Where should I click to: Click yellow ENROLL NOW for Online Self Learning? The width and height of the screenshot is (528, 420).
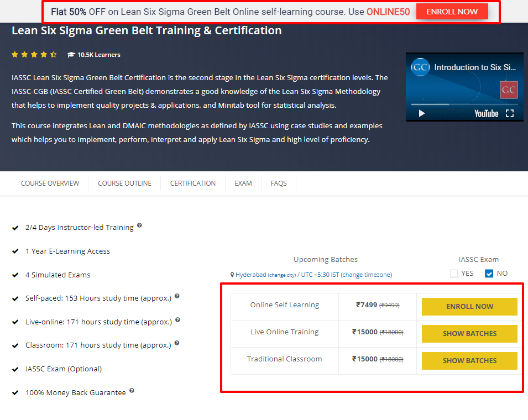tap(469, 307)
